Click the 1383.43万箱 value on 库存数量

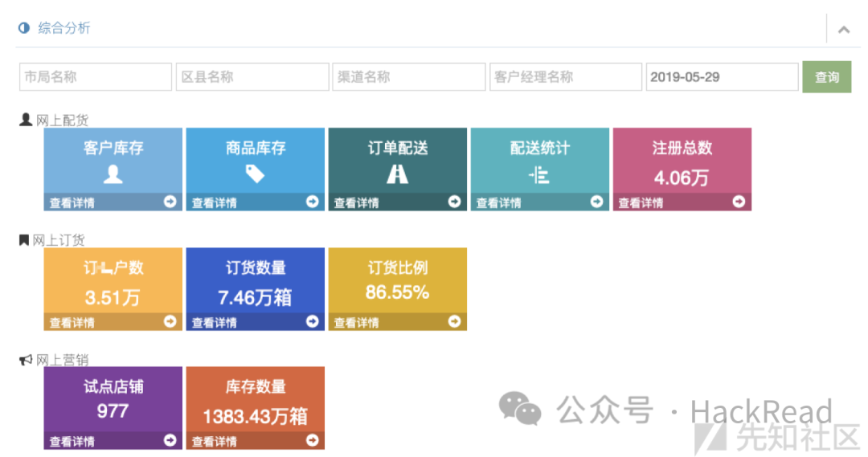click(x=256, y=416)
